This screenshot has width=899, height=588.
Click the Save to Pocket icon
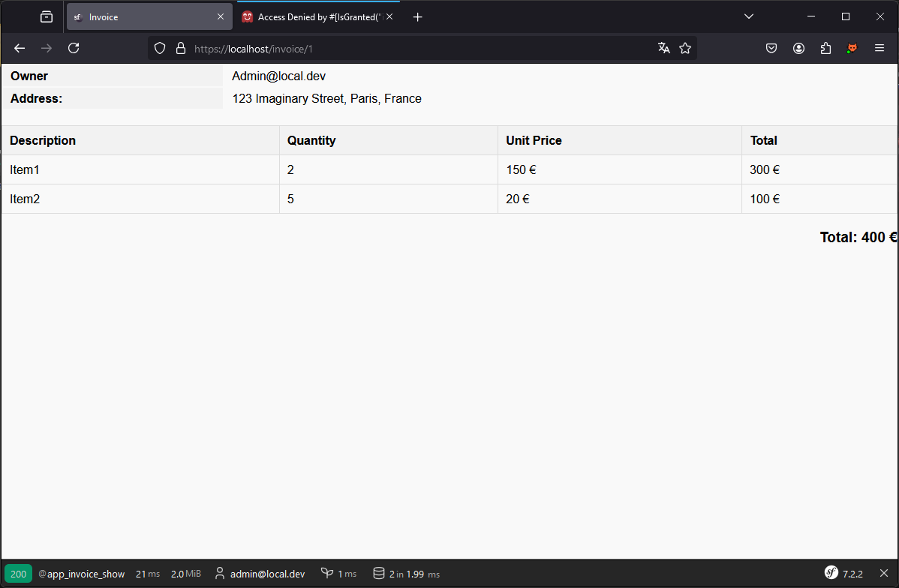[x=771, y=48]
